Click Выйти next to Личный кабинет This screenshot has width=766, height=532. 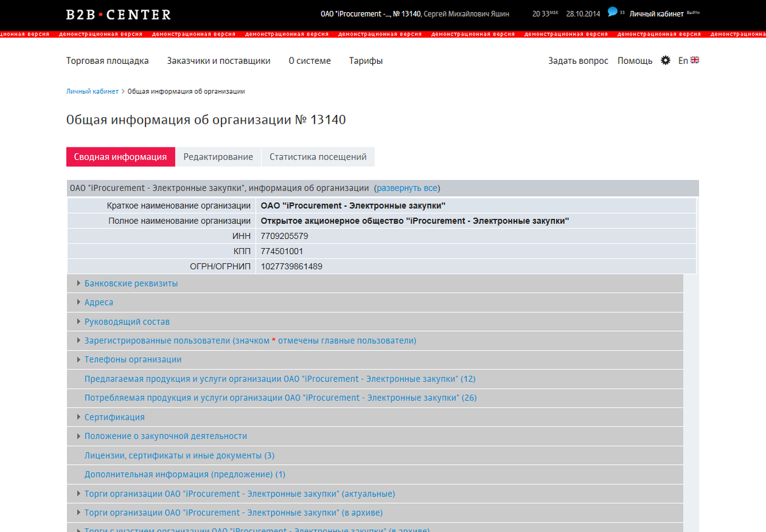coord(693,13)
